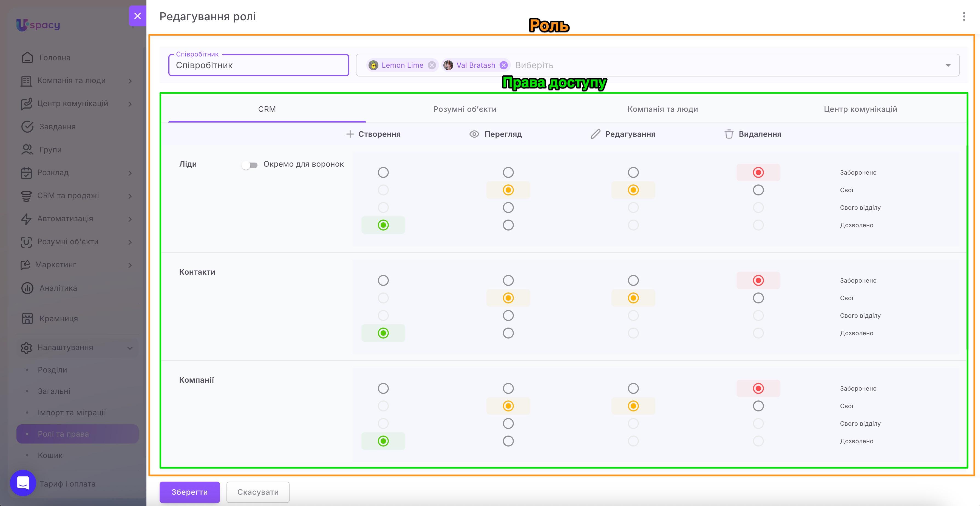Open the support chat bubble
This screenshot has height=506, width=980.
click(x=23, y=483)
